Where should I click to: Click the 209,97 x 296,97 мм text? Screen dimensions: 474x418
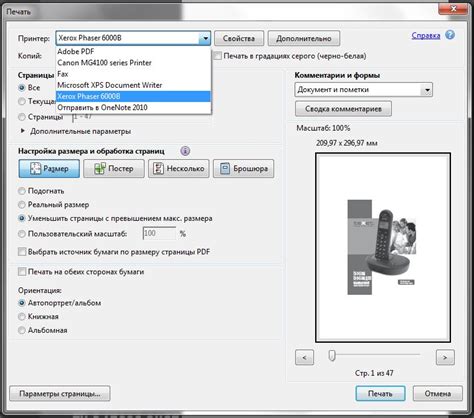347,143
